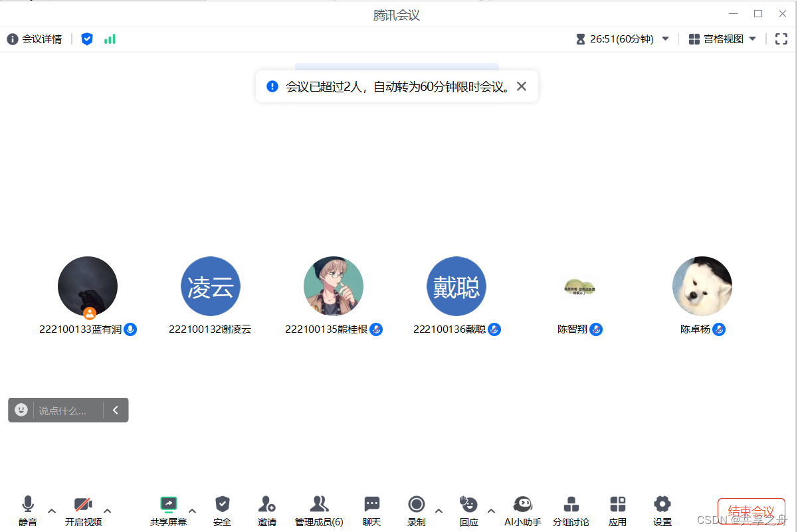Open the 宫格视图 layout dropdown
Screen dimensions: 798x532
(x=722, y=39)
